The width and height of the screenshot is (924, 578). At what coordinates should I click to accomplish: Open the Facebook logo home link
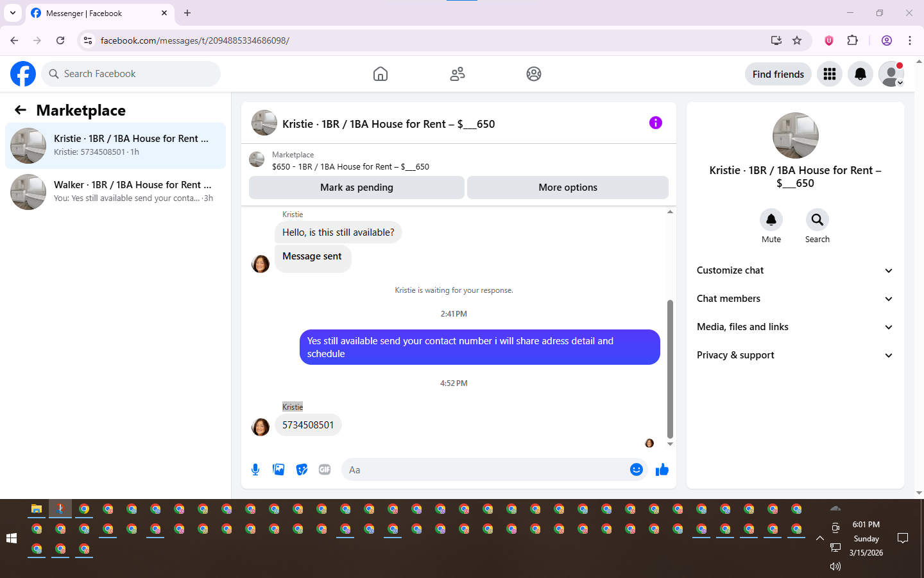click(x=23, y=74)
